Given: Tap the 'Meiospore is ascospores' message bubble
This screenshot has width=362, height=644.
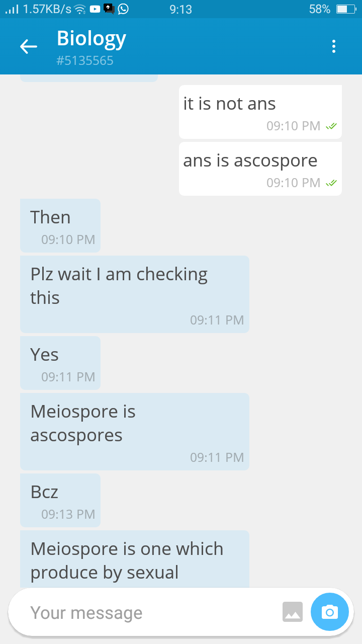Looking at the screenshot, I should [x=135, y=432].
